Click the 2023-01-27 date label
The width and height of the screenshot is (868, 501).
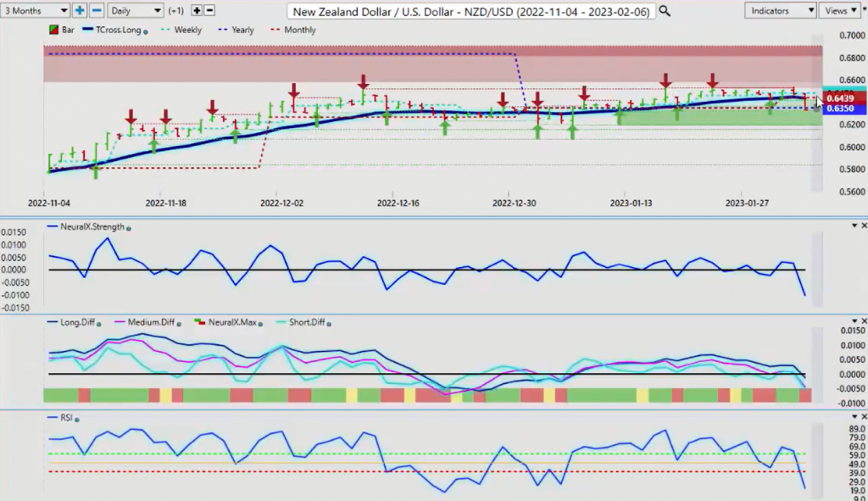coord(748,203)
